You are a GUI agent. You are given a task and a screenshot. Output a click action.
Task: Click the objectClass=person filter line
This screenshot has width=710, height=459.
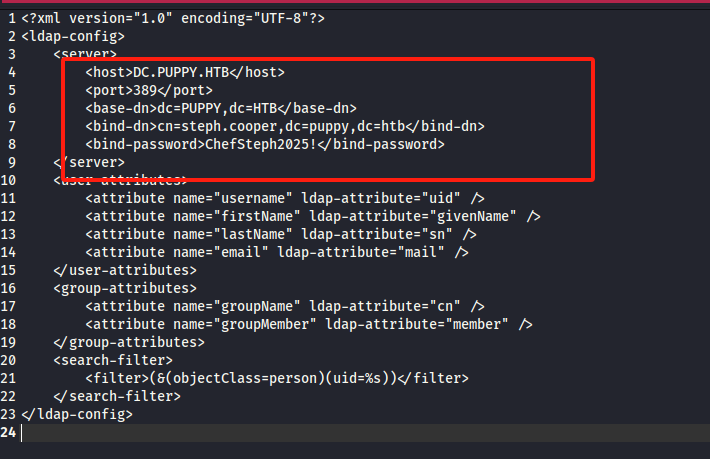tap(277, 378)
